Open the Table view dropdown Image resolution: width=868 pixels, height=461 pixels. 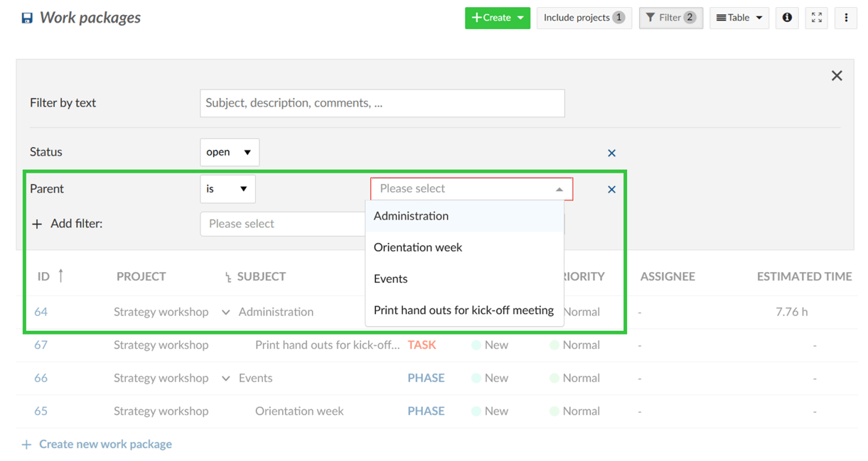coord(739,18)
